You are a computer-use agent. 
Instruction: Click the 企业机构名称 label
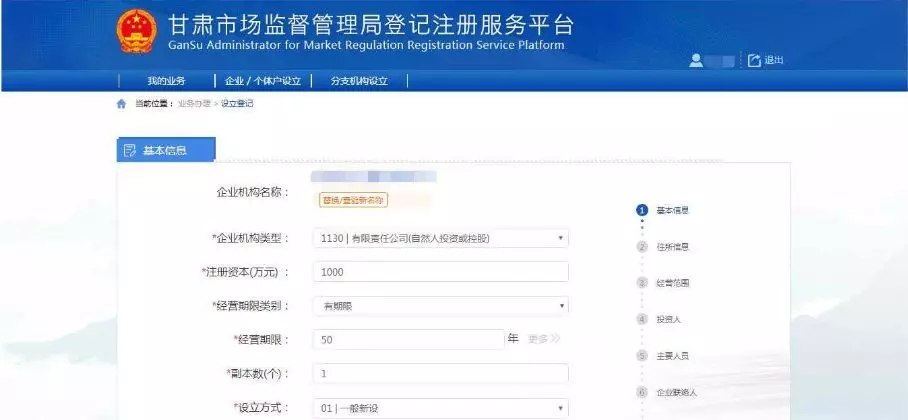[252, 192]
